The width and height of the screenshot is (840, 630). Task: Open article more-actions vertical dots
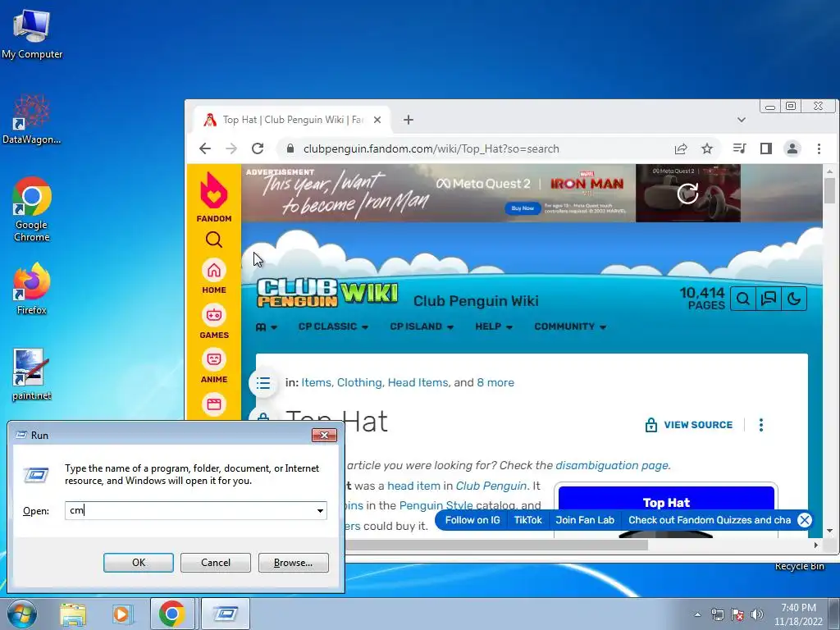(x=760, y=425)
